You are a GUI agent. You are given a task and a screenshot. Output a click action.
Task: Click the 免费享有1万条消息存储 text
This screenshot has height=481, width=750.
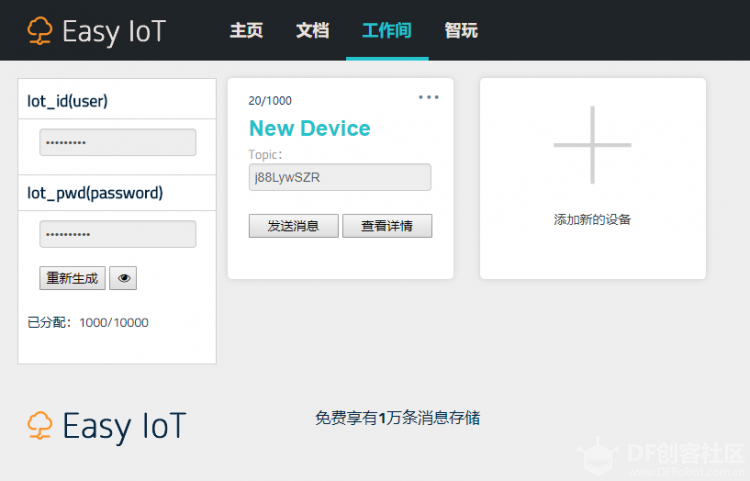coord(397,418)
